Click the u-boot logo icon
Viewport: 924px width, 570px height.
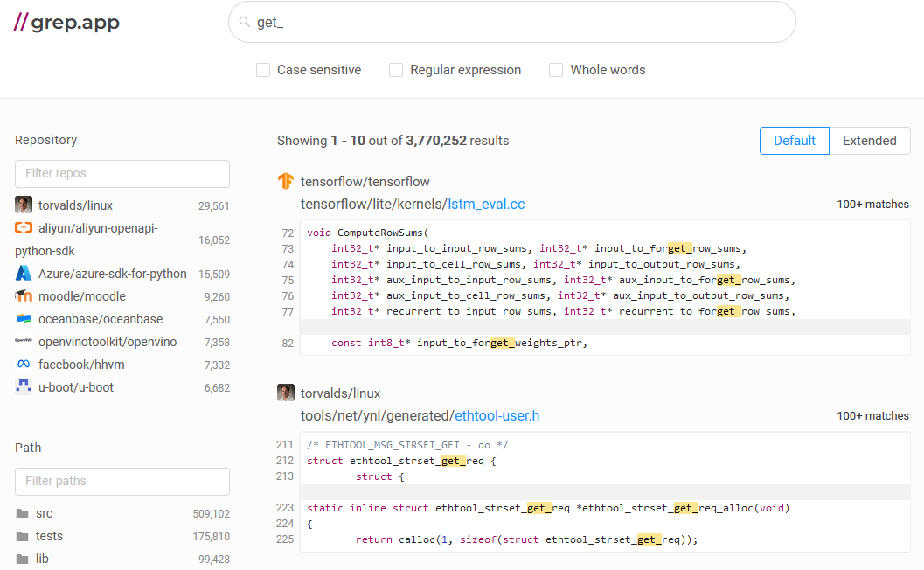point(24,386)
